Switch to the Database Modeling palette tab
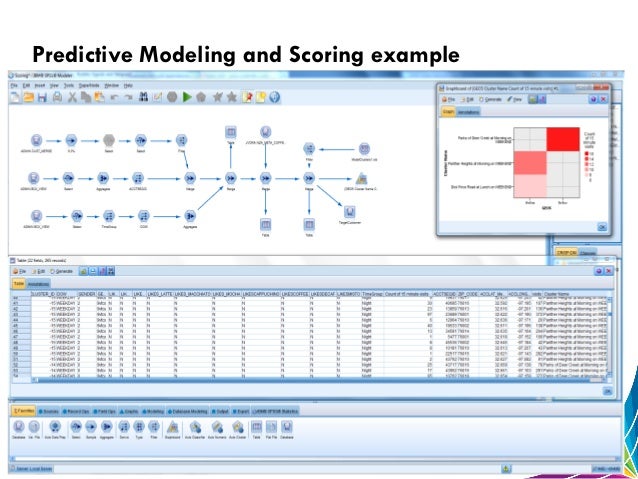This screenshot has width=638, height=479. [x=188, y=411]
